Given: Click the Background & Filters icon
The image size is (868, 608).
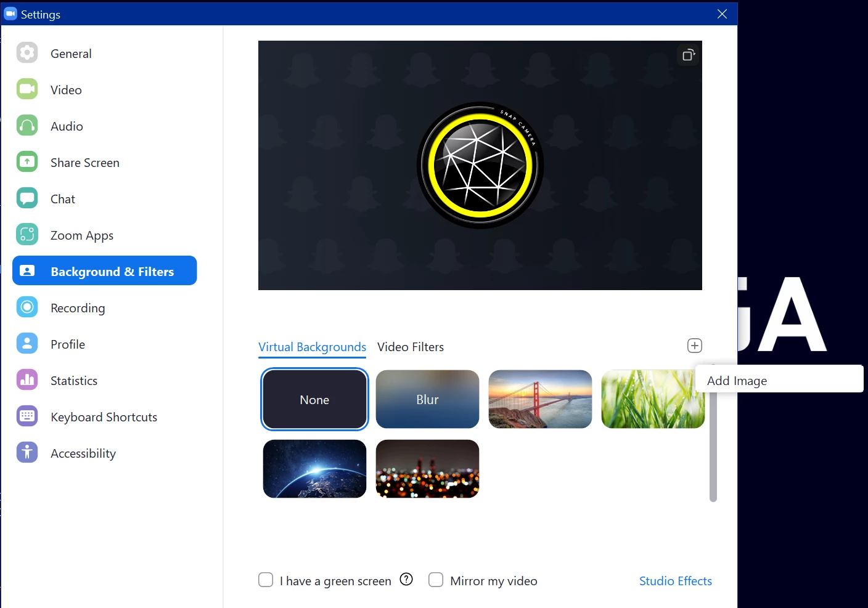Looking at the screenshot, I should point(27,270).
